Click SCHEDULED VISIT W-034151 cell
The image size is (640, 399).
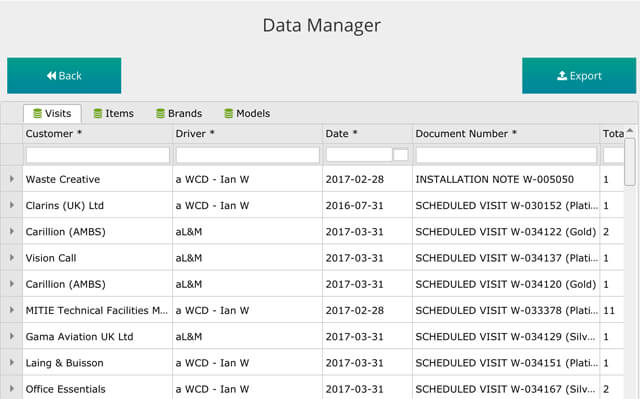tap(506, 363)
